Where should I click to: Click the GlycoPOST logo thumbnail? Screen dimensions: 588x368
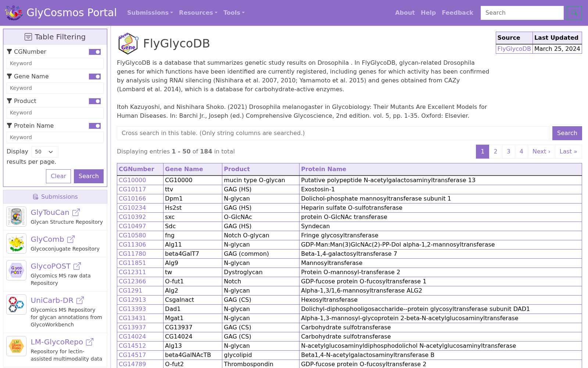[17, 270]
